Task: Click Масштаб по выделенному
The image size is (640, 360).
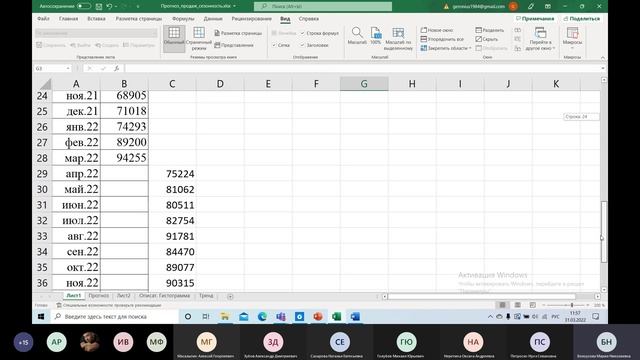Action: (398, 39)
